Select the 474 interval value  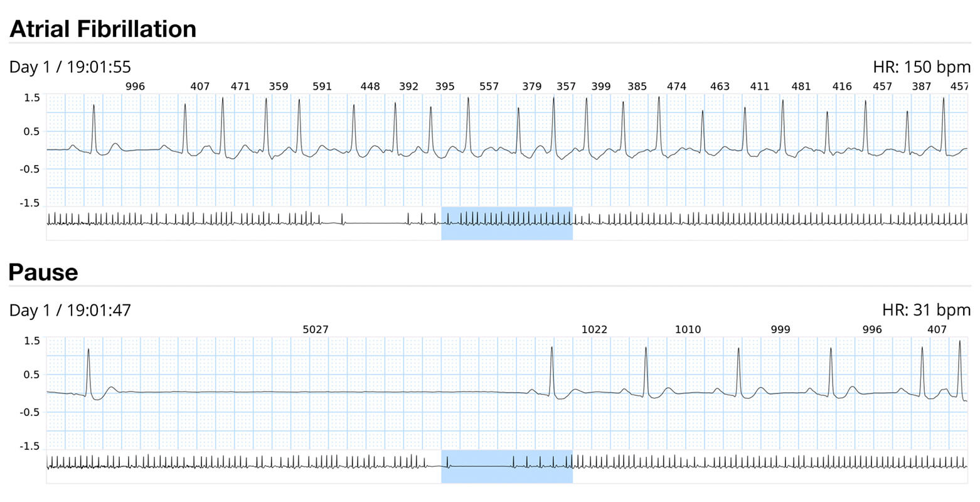676,87
